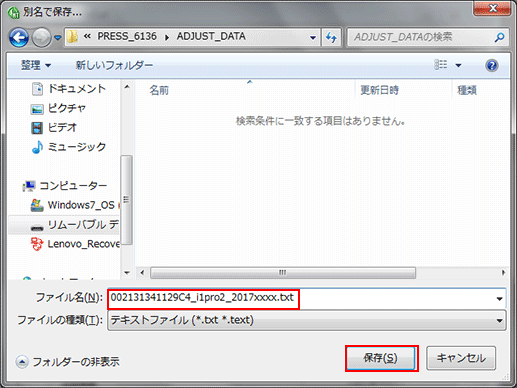
Task: Open recent locations dropdown beside navigation arrows
Action: (58, 38)
